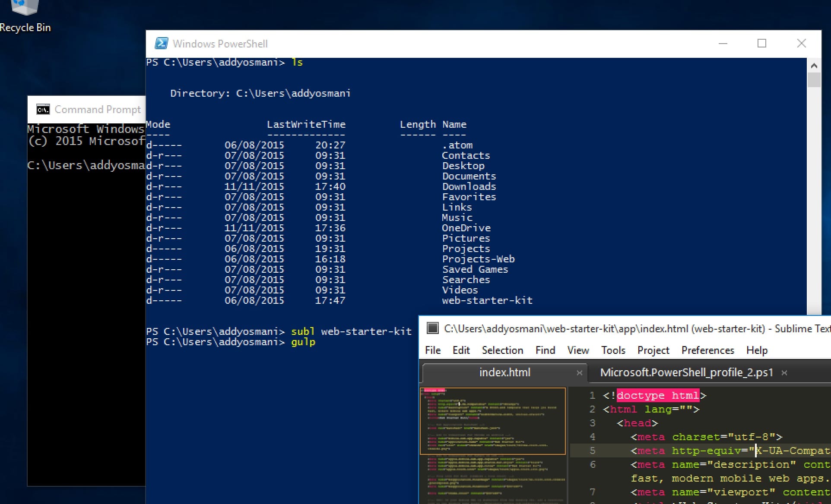The image size is (831, 504).
Task: Close the index.html tab
Action: tap(579, 373)
